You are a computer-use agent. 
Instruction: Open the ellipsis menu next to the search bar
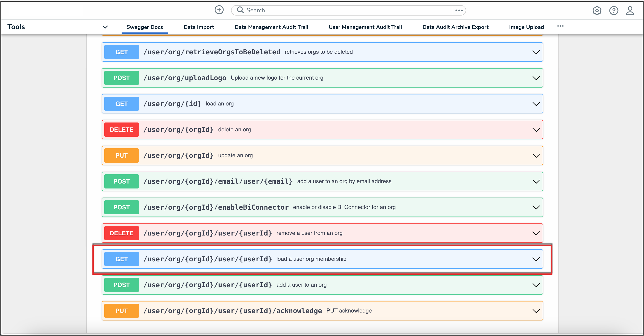click(x=459, y=10)
